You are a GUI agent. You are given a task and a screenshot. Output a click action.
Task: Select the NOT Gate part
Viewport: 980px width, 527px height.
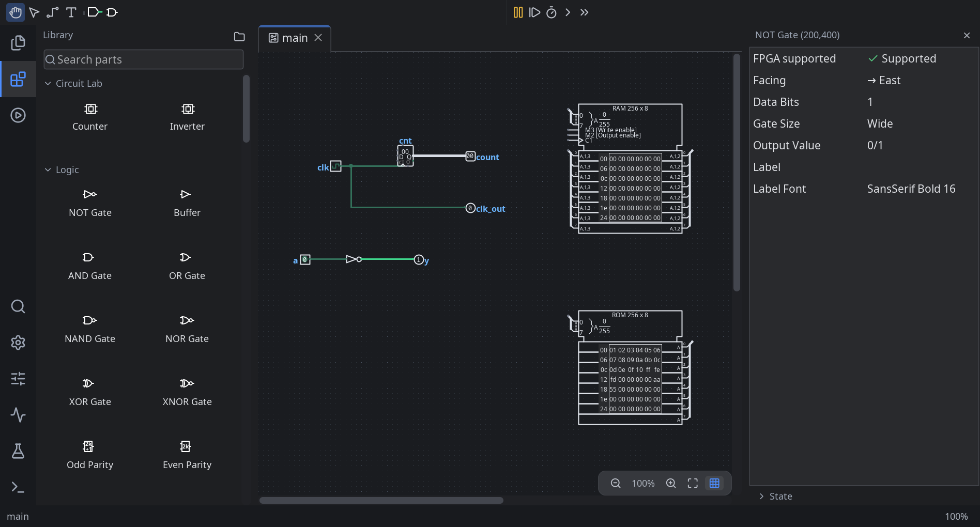90,203
